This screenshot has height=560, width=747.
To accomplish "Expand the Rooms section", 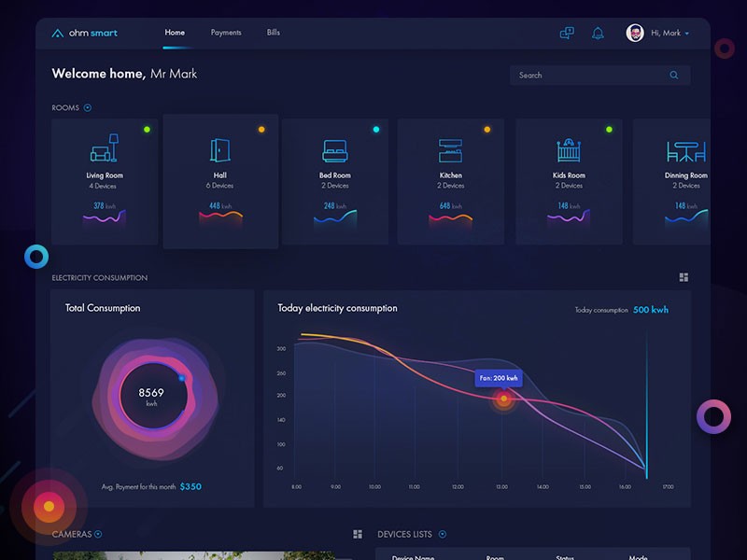I will click(x=85, y=107).
